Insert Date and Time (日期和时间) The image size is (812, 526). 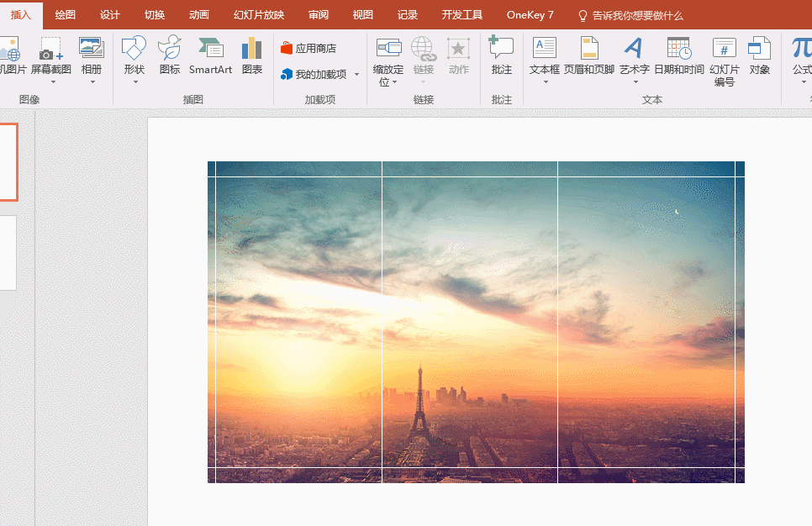tap(678, 49)
